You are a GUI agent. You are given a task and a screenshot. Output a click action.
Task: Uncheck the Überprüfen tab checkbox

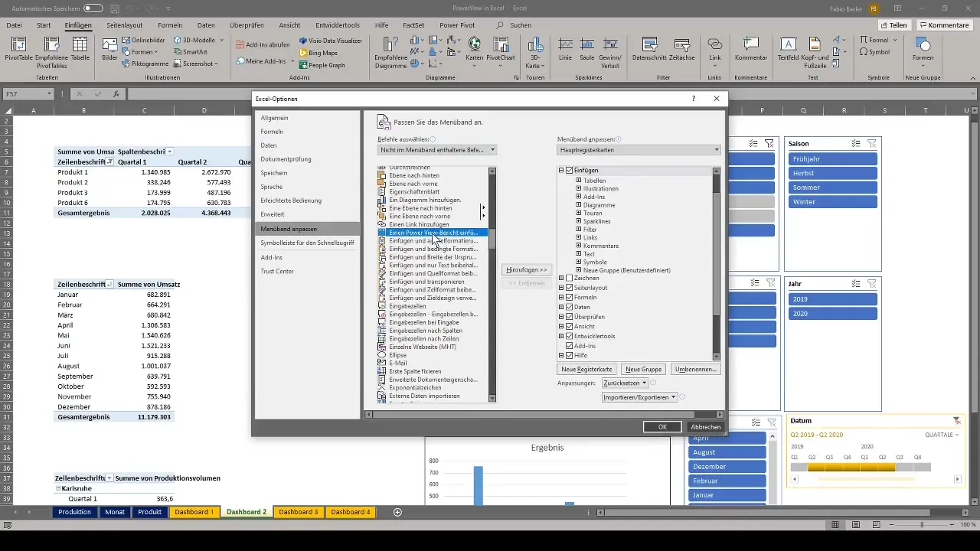pos(569,317)
